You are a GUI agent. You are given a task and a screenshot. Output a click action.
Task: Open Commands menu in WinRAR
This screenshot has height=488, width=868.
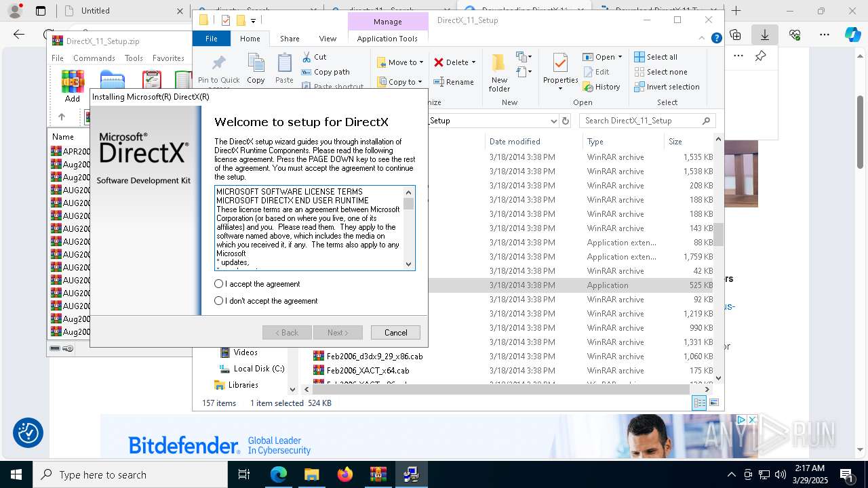click(x=94, y=58)
